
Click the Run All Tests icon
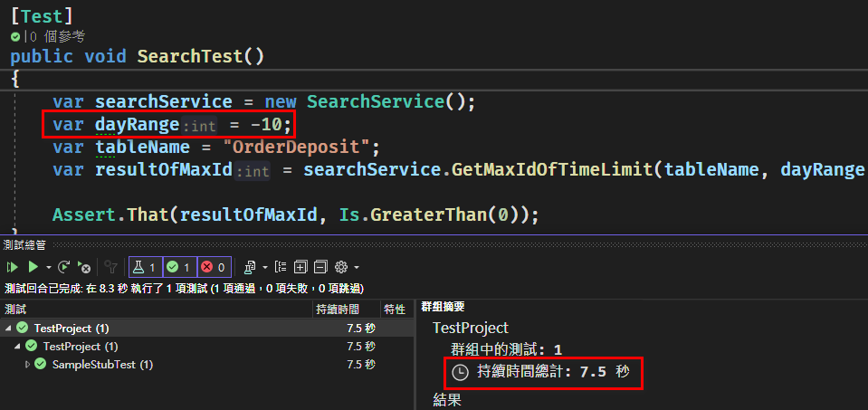[x=13, y=267]
